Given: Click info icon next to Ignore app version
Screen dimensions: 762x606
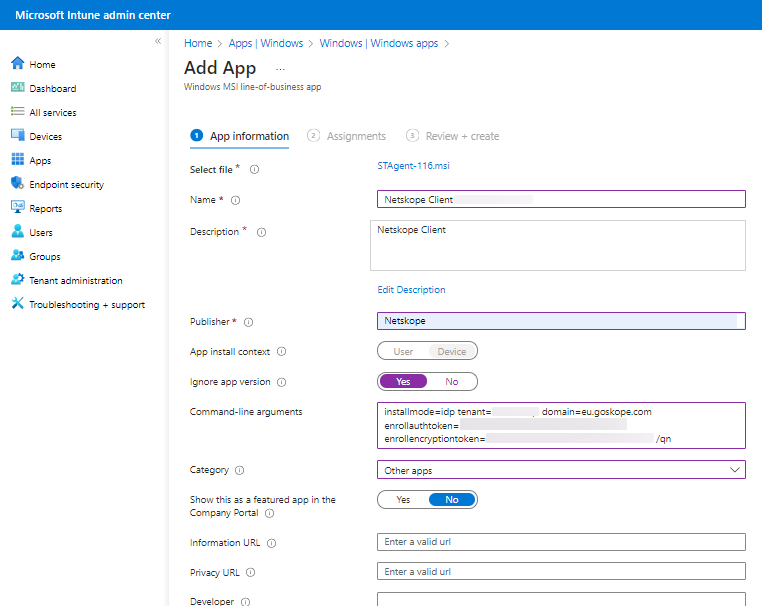Looking at the screenshot, I should click(x=281, y=382).
